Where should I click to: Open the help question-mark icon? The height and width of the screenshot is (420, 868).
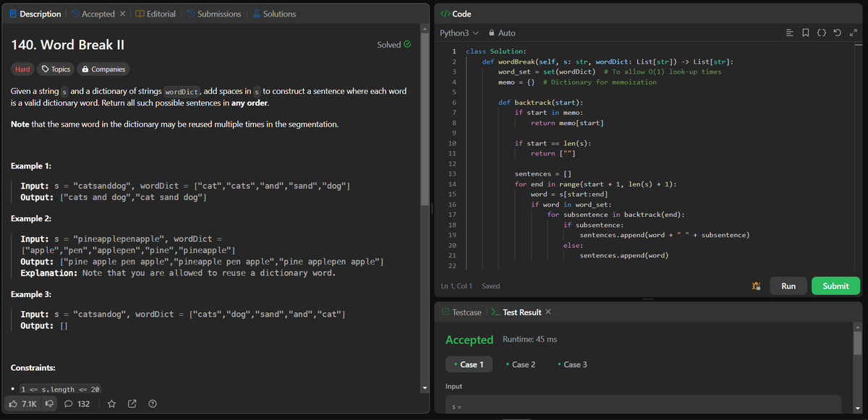click(x=153, y=403)
